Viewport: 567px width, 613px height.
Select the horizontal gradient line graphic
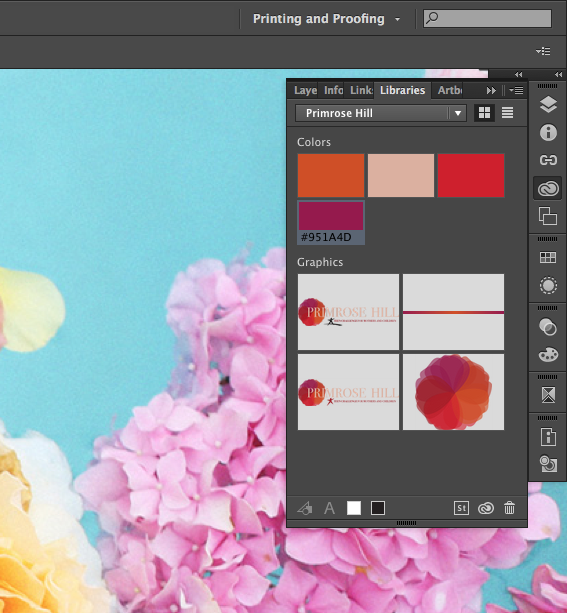click(x=454, y=312)
